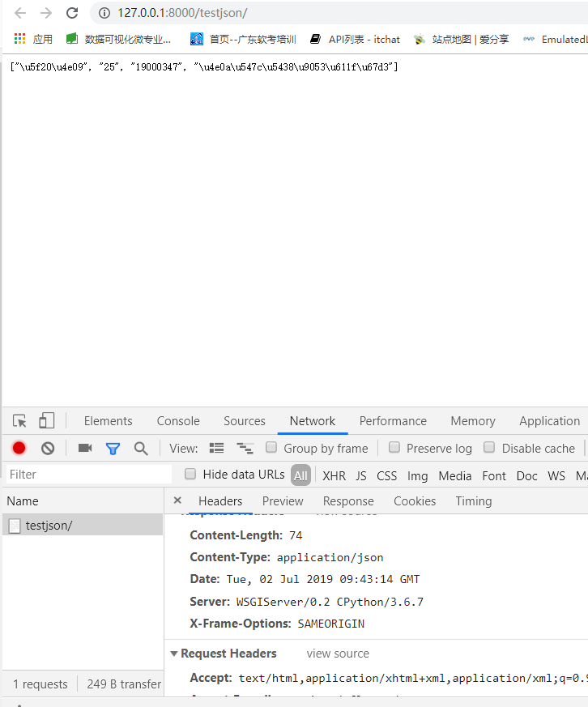
Task: Filter requests by Doc
Action: [526, 475]
